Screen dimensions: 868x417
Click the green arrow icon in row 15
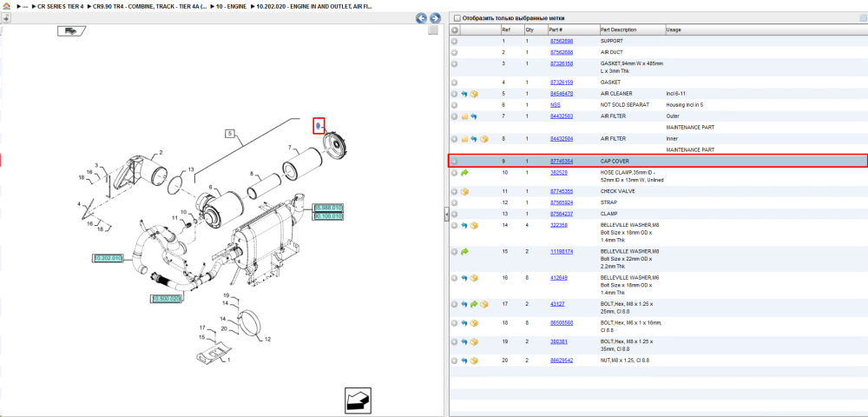tap(464, 251)
